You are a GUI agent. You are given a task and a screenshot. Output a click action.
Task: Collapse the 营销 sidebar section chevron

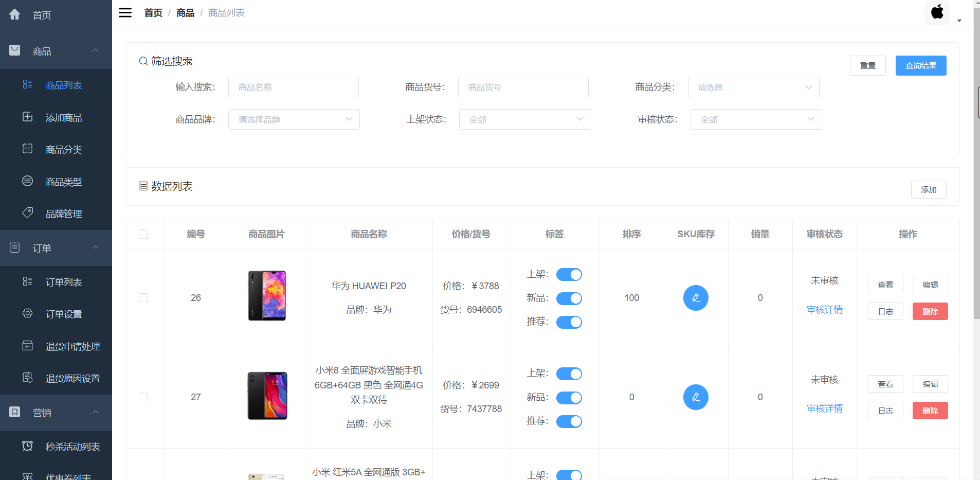(x=95, y=412)
